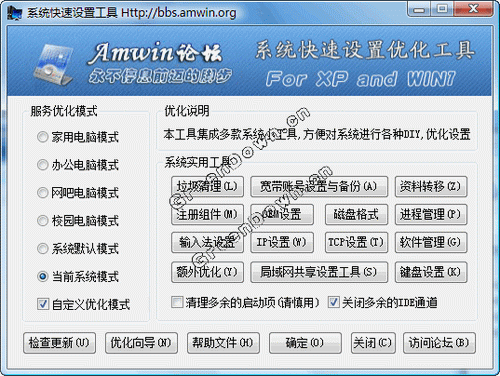Viewport: 500px width, 376px height.
Task: Open 帮助文件(H) button
Action: click(x=223, y=343)
